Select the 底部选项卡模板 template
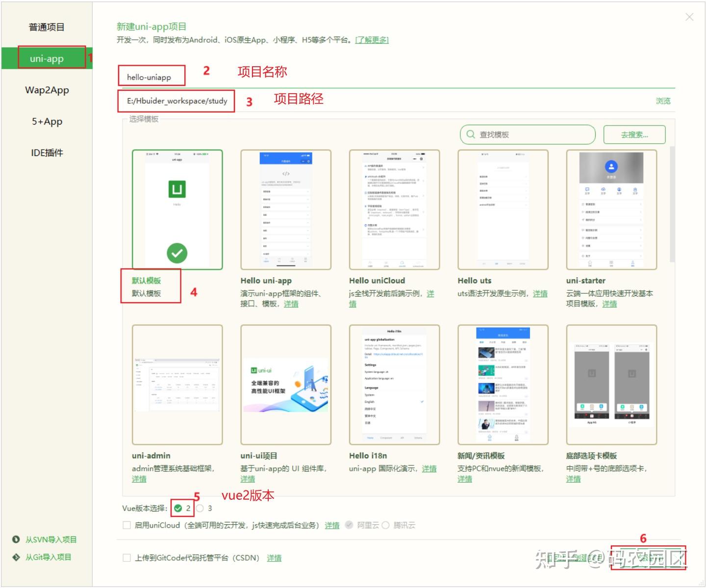This screenshot has height=588, width=706. pos(611,384)
